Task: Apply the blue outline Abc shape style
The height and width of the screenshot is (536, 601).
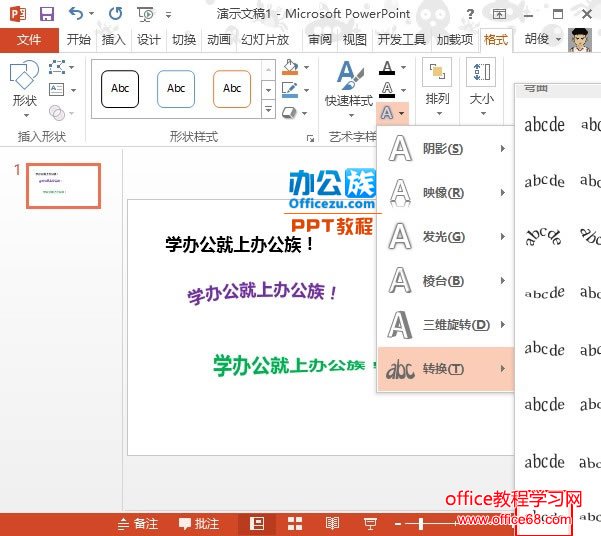Action: (176, 89)
